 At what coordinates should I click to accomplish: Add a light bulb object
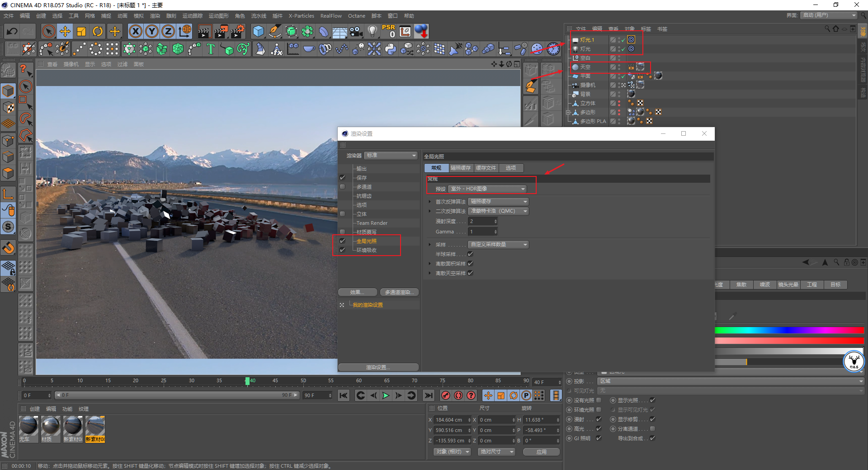(x=373, y=31)
